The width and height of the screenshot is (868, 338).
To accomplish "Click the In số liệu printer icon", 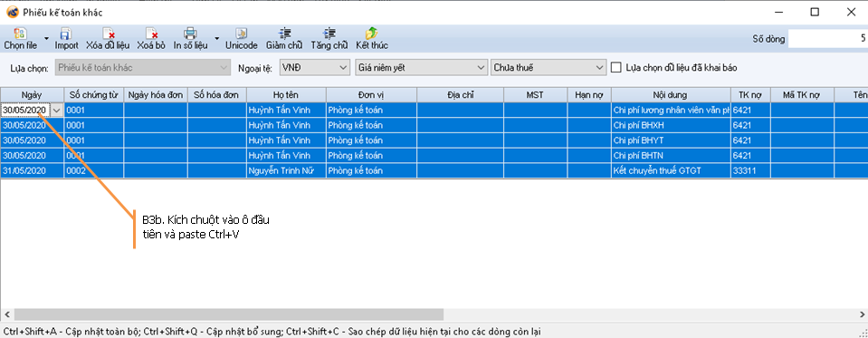I will pyautogui.click(x=190, y=34).
